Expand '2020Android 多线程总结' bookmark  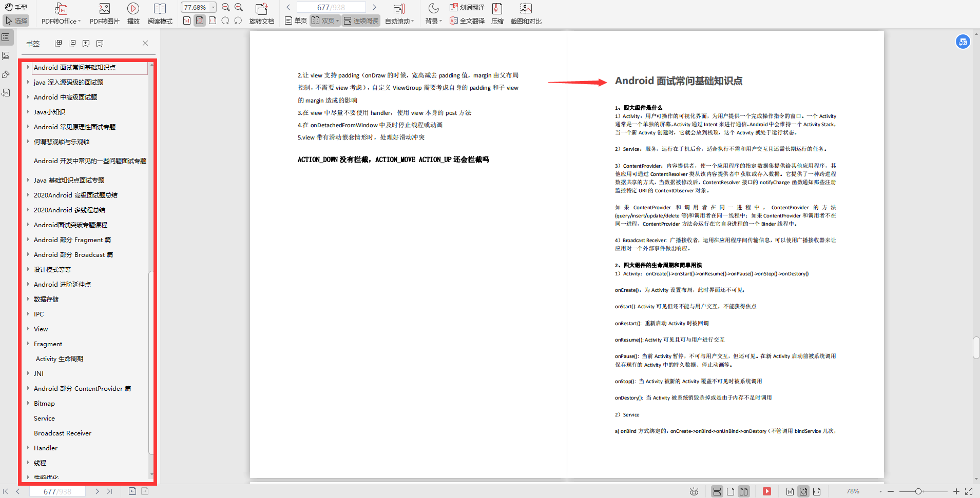(x=28, y=210)
